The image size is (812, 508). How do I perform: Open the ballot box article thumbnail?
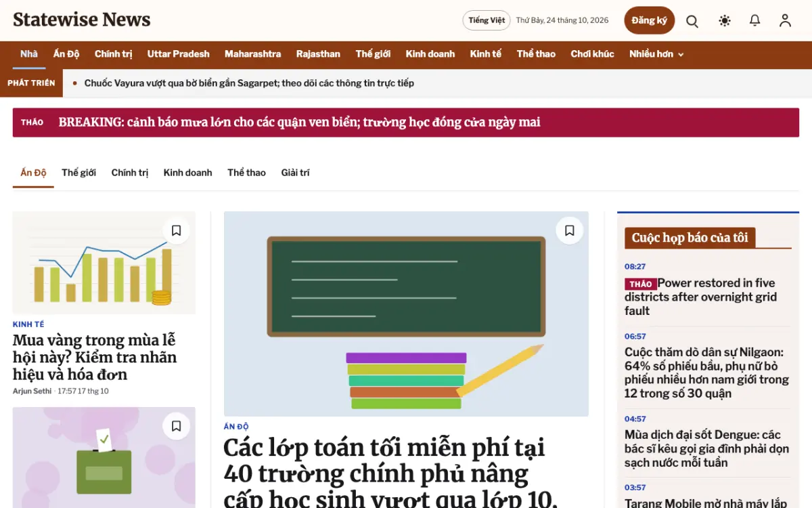pyautogui.click(x=104, y=457)
